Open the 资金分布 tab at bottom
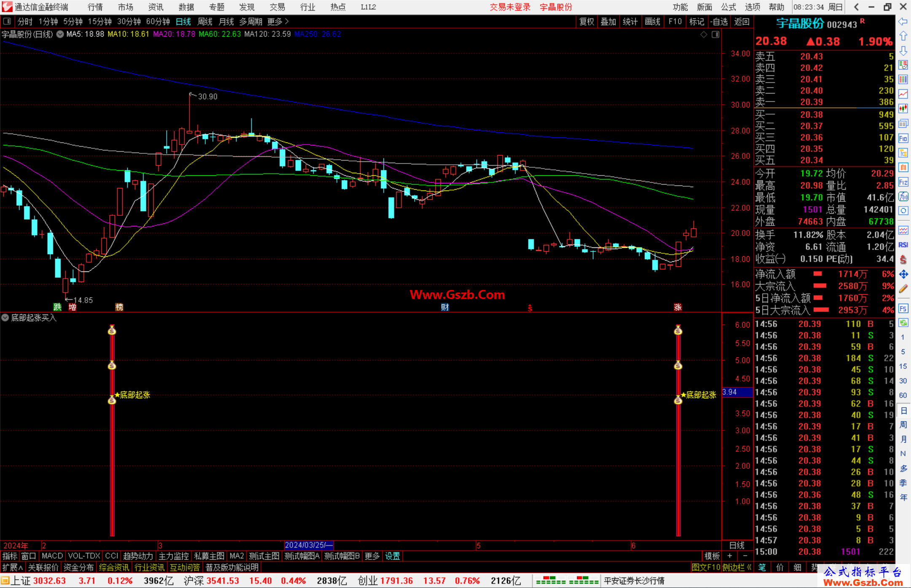Screen dimensions: 911x588 [x=78, y=568]
